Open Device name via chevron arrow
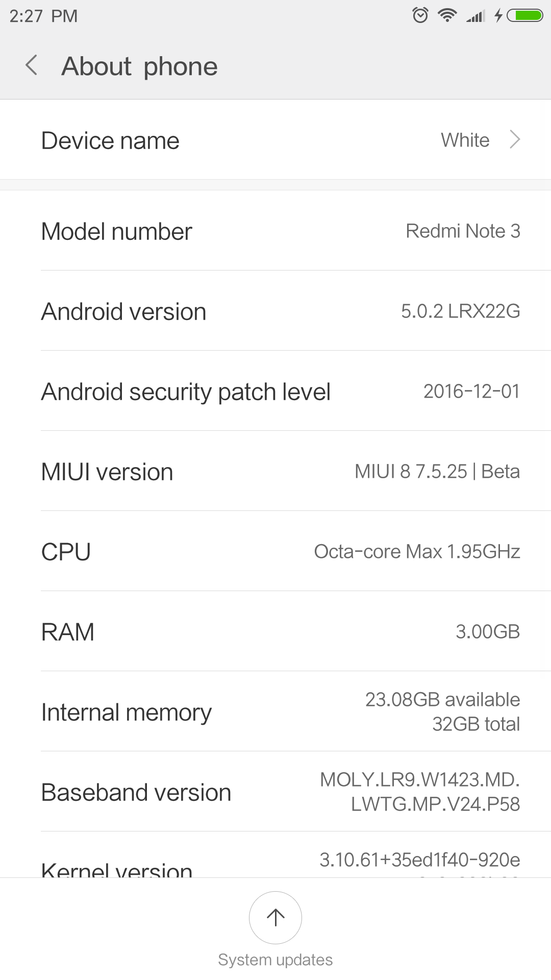The width and height of the screenshot is (551, 980). [515, 139]
